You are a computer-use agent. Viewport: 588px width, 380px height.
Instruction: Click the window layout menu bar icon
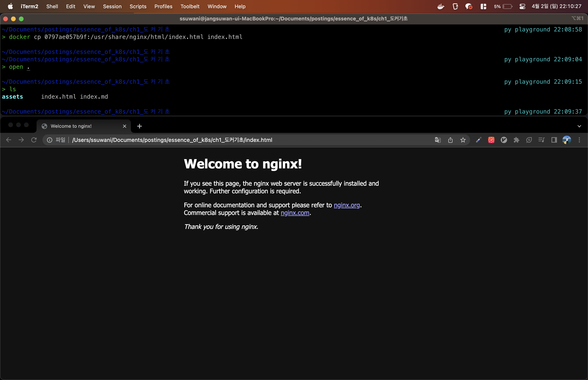[483, 6]
